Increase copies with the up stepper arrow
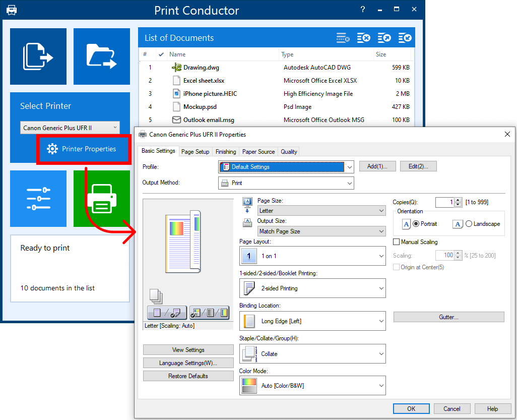The width and height of the screenshot is (517, 420). pyautogui.click(x=458, y=200)
